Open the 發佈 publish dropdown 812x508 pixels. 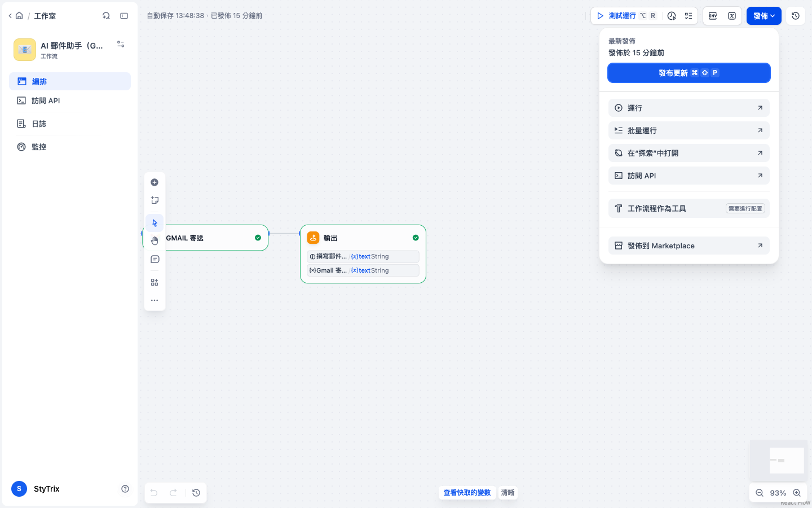(x=764, y=16)
